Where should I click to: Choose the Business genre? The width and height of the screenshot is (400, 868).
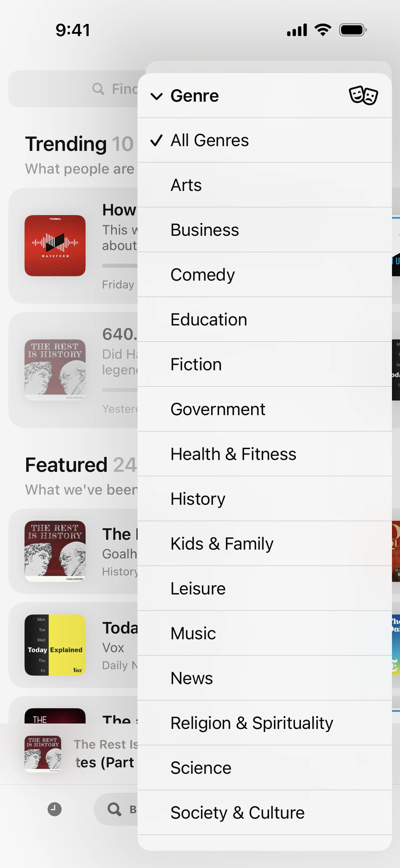(x=205, y=230)
